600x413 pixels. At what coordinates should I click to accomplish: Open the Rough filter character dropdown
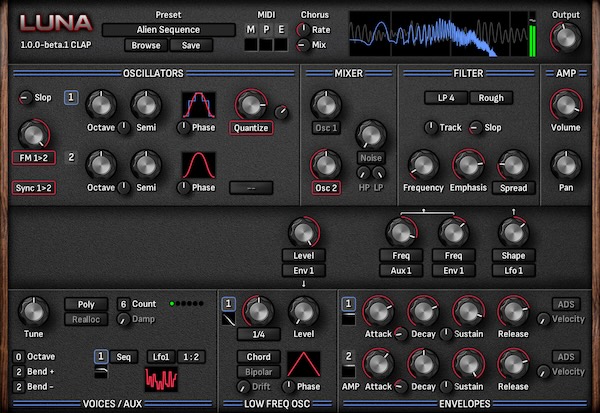click(x=491, y=98)
